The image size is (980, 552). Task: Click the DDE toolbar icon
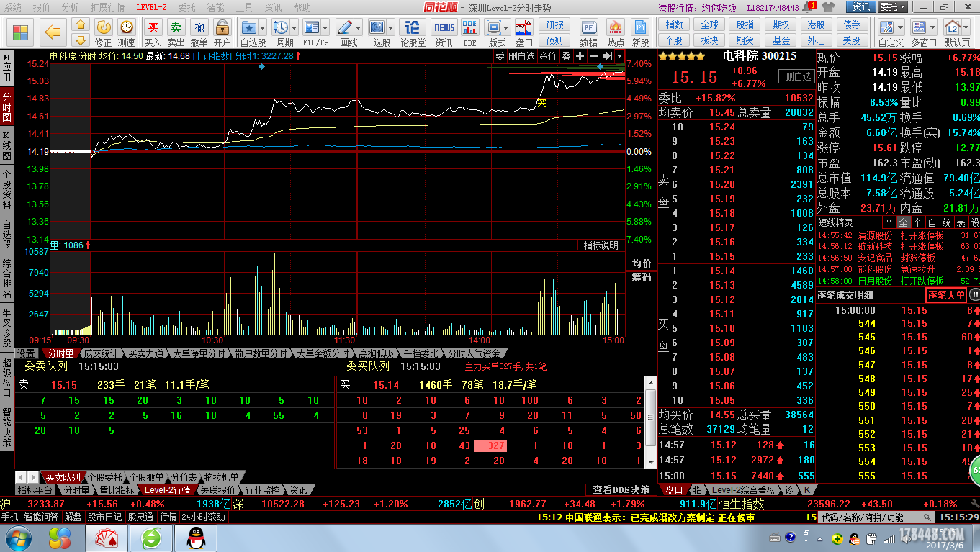[469, 32]
